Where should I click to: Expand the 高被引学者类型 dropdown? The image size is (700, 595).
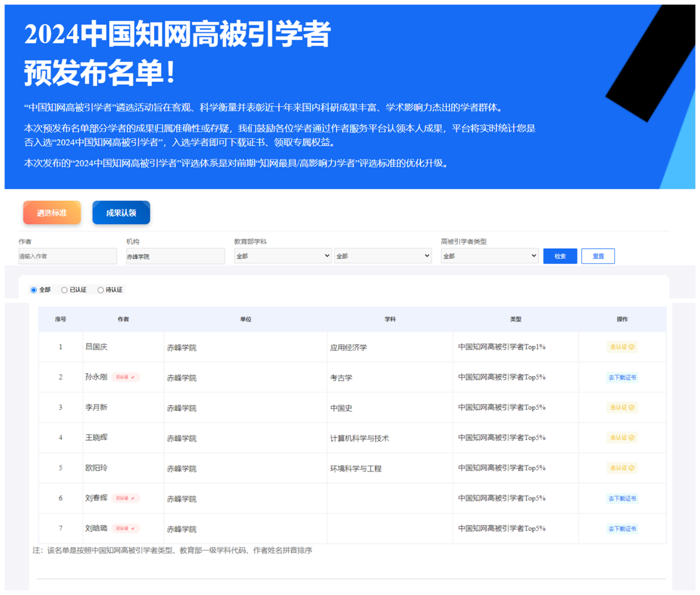[489, 256]
